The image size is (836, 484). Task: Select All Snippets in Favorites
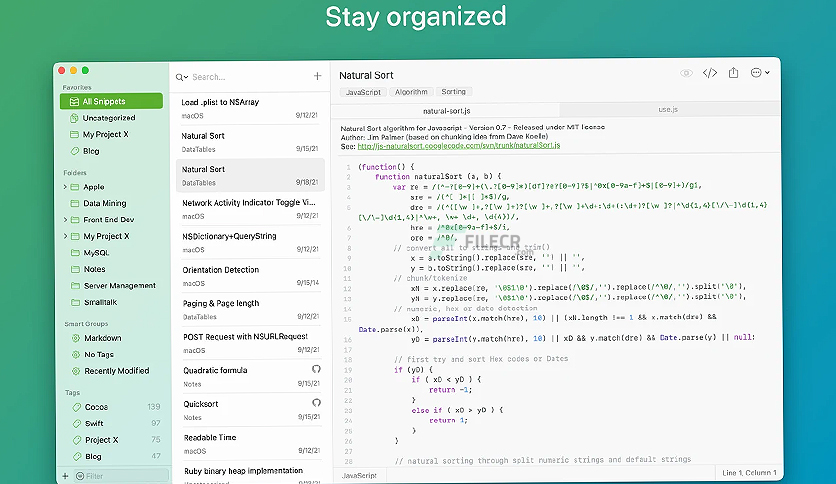(x=111, y=101)
